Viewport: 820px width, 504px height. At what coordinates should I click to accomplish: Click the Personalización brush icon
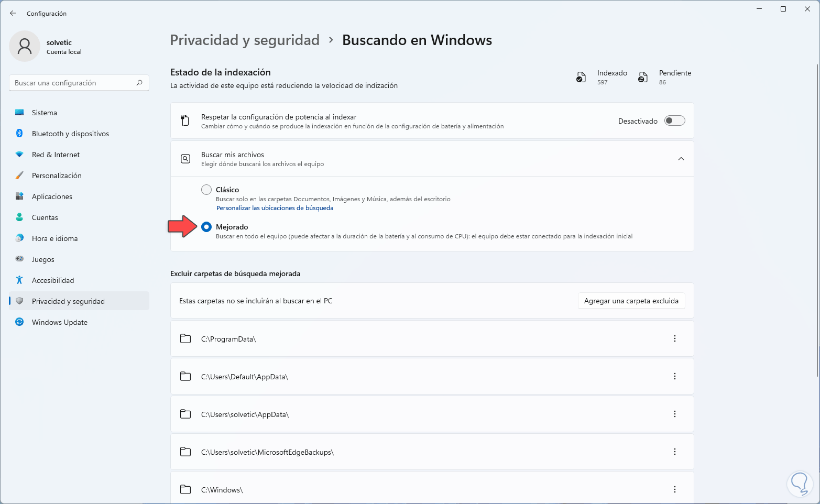pyautogui.click(x=19, y=176)
